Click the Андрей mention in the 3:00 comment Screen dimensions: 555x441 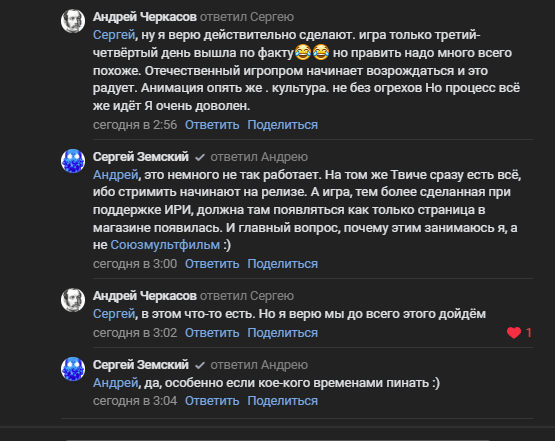115,175
